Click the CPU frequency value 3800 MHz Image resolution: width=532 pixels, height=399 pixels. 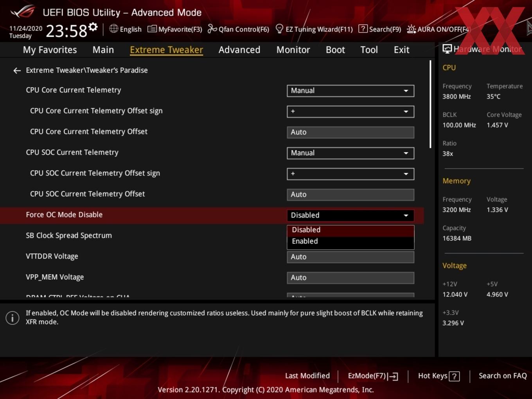tap(457, 97)
